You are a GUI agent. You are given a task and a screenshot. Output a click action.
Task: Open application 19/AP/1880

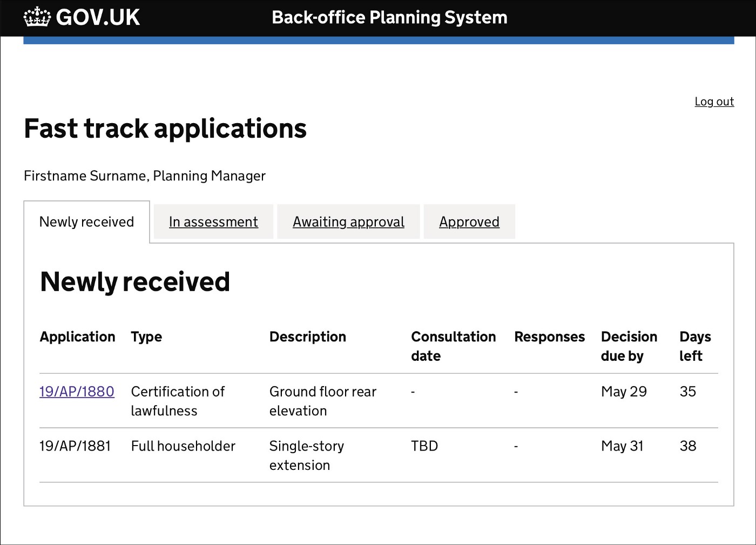pos(77,392)
